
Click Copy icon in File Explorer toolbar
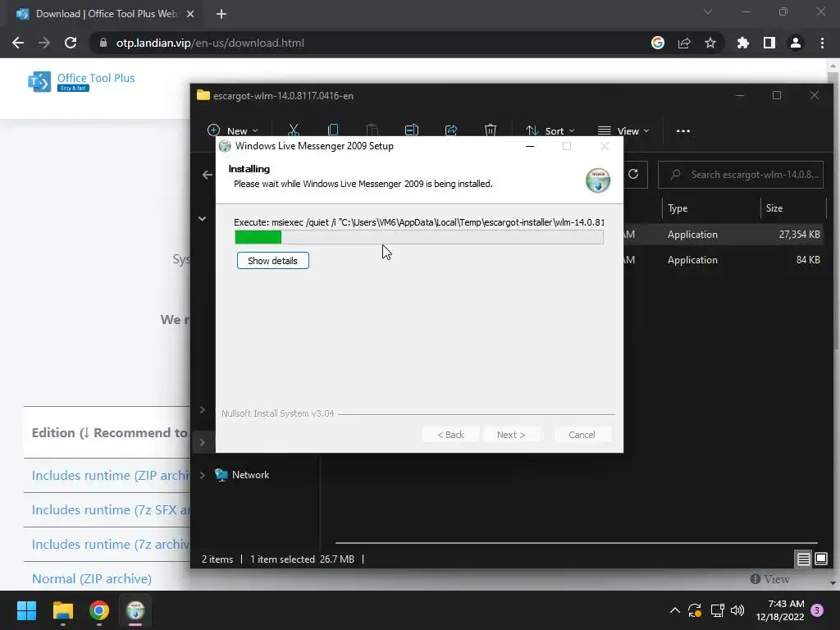(x=333, y=130)
